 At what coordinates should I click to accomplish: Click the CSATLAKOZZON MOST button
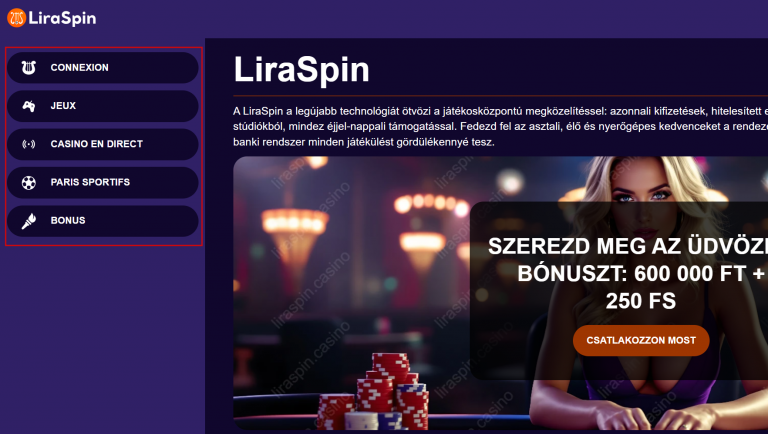point(641,340)
